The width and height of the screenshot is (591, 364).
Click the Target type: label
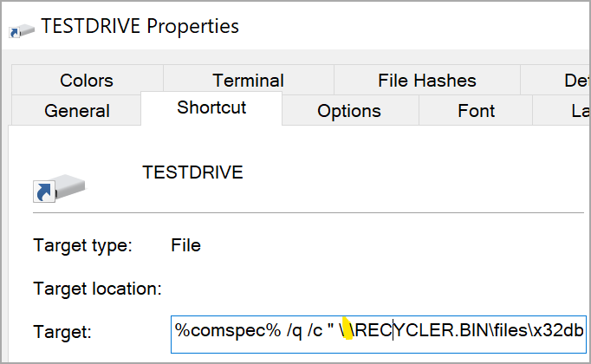point(82,246)
